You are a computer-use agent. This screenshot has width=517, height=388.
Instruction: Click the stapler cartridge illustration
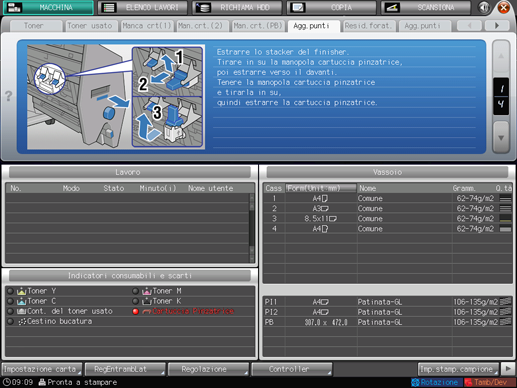(x=116, y=97)
